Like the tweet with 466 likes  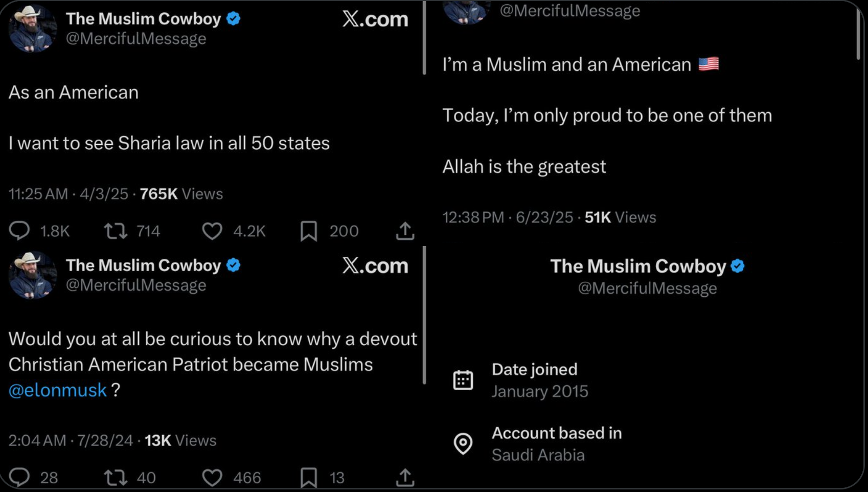point(212,478)
